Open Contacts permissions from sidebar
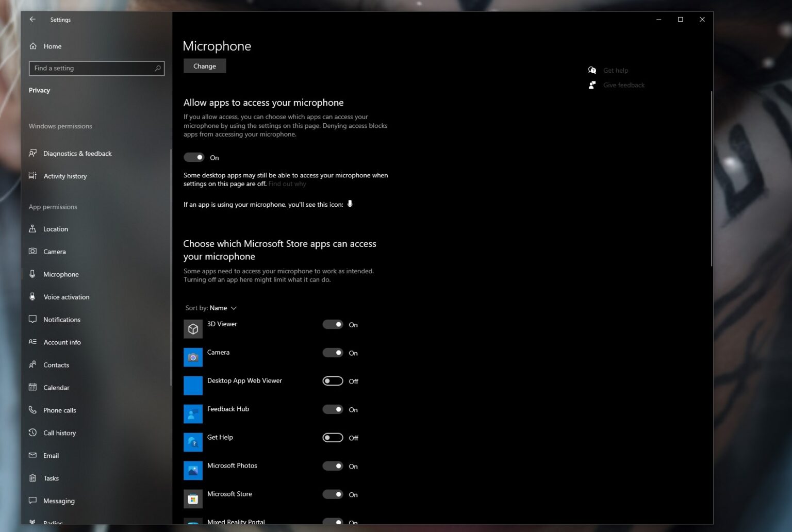 coord(56,365)
